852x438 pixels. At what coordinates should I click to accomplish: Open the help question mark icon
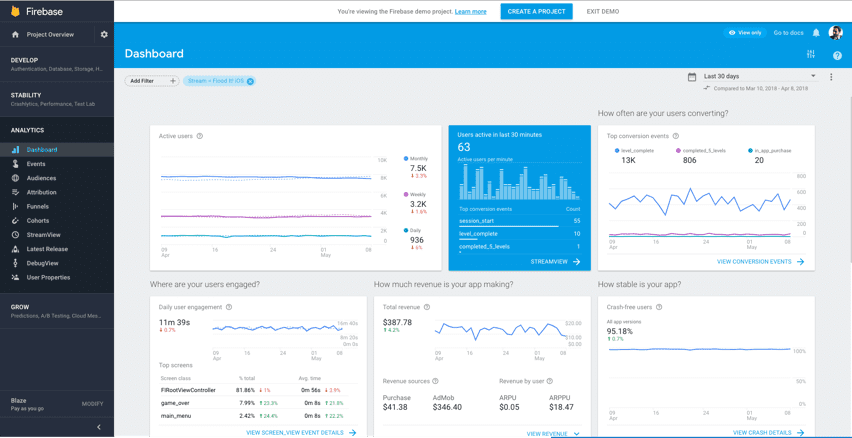(837, 55)
